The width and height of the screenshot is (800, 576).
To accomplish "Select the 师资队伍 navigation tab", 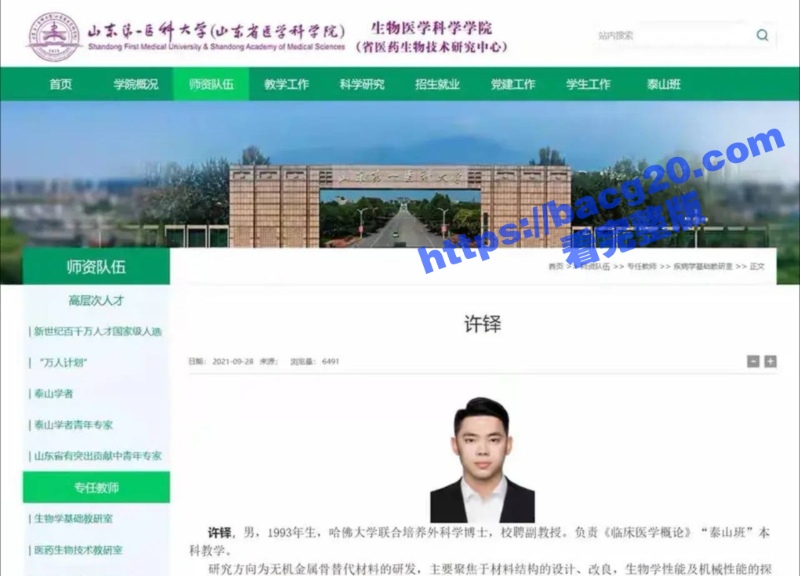I will pos(211,84).
